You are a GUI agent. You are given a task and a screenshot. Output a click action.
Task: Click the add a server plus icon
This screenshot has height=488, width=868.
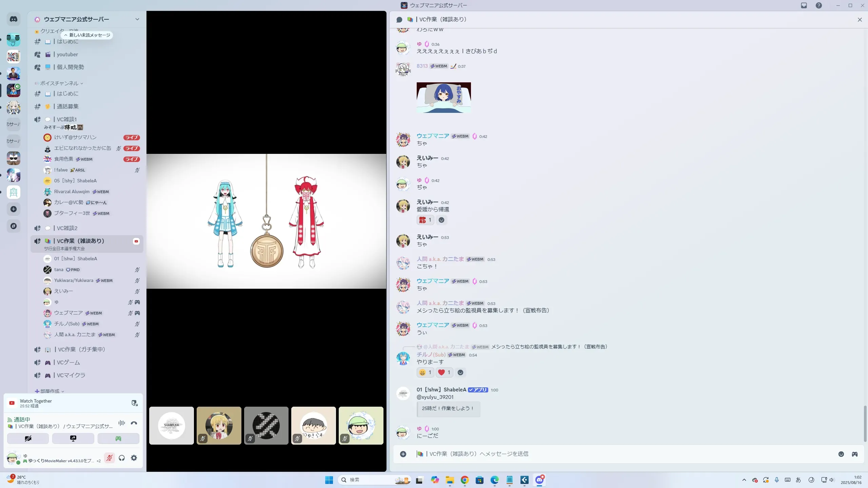(x=14, y=209)
